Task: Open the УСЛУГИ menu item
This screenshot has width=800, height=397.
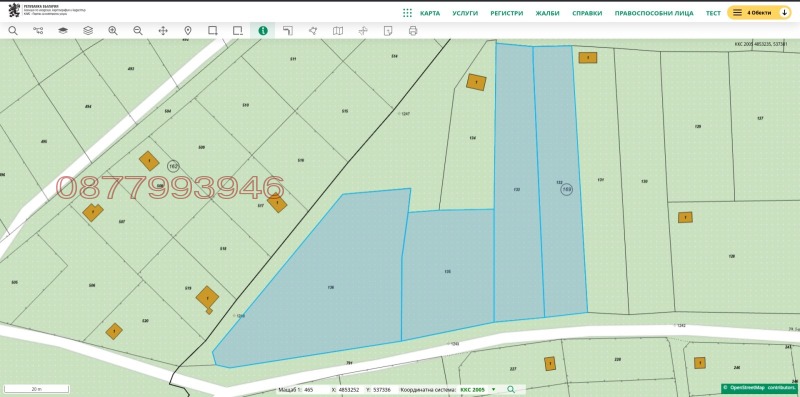Action: [x=465, y=13]
